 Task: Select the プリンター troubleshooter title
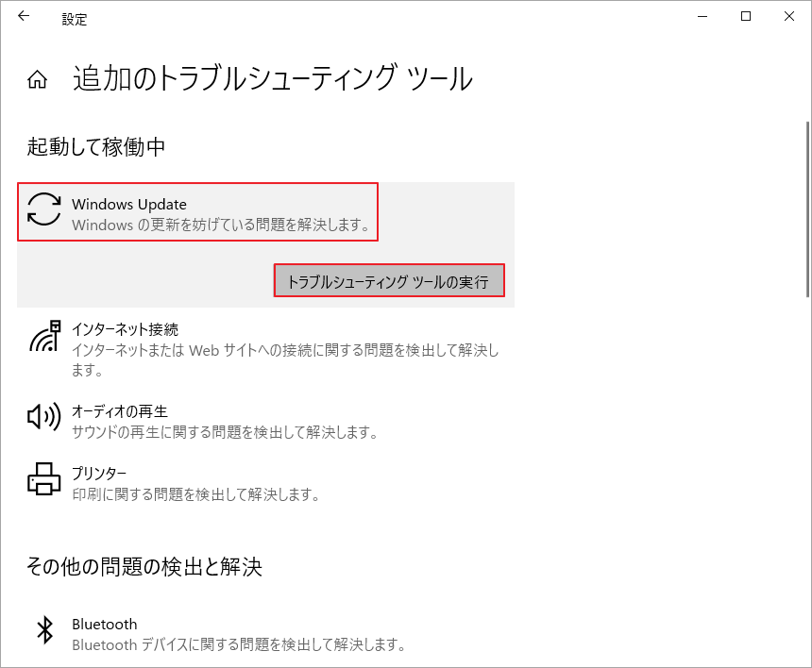pyautogui.click(x=99, y=474)
